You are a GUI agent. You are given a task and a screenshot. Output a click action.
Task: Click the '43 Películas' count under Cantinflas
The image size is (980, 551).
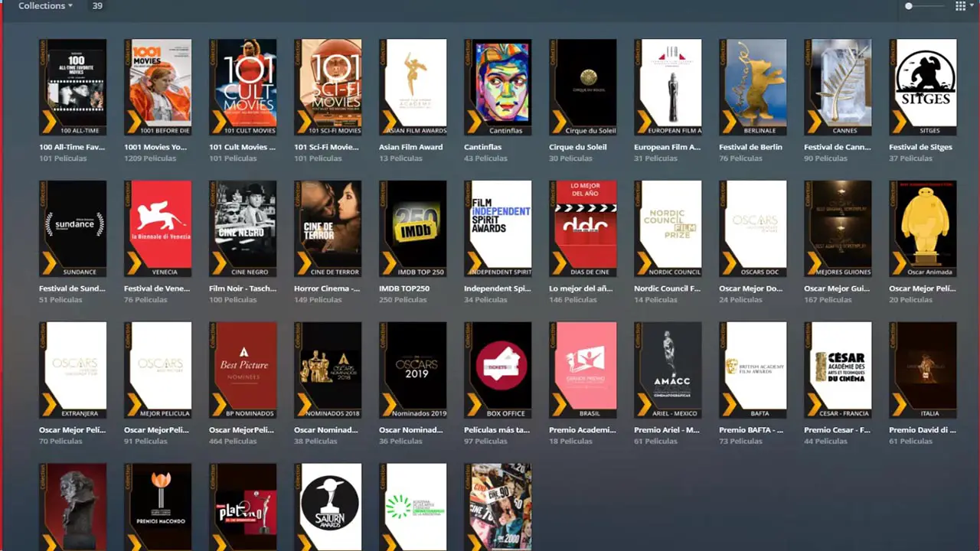pos(485,158)
